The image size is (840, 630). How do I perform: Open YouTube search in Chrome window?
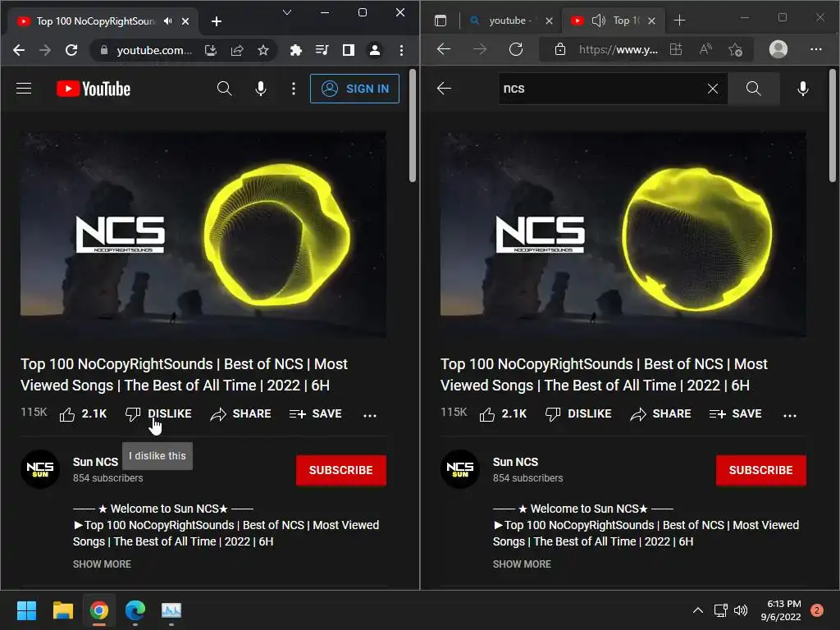(x=225, y=89)
